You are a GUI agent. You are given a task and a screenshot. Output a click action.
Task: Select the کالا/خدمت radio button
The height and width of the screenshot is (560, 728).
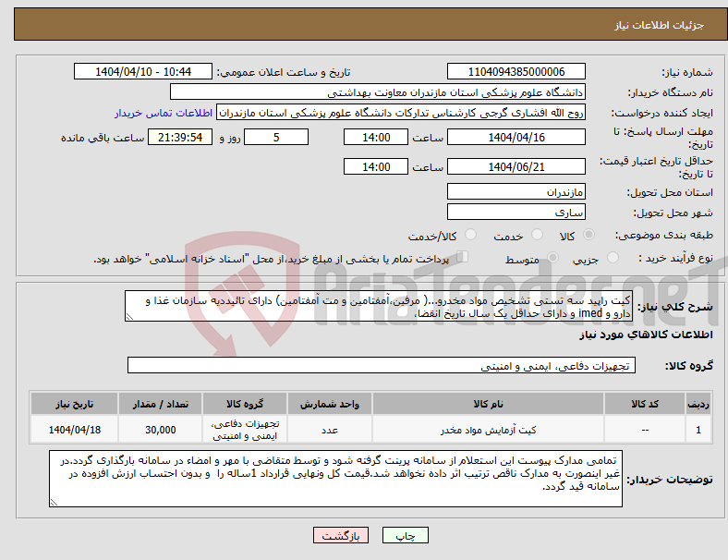[470, 235]
